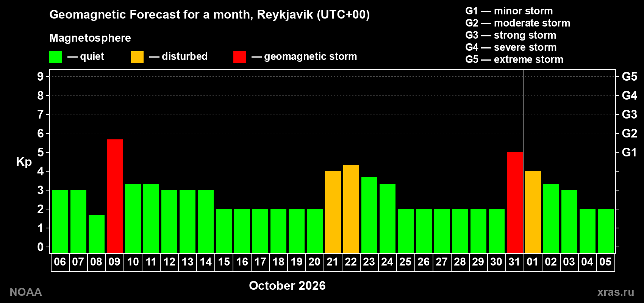The height and width of the screenshot is (303, 644).
Task: Click the G1 — minor storm legend entry
Action: pyautogui.click(x=509, y=11)
